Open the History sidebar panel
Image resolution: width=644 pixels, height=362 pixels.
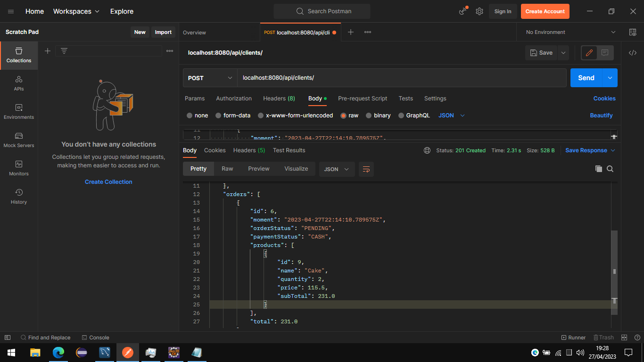tap(19, 197)
